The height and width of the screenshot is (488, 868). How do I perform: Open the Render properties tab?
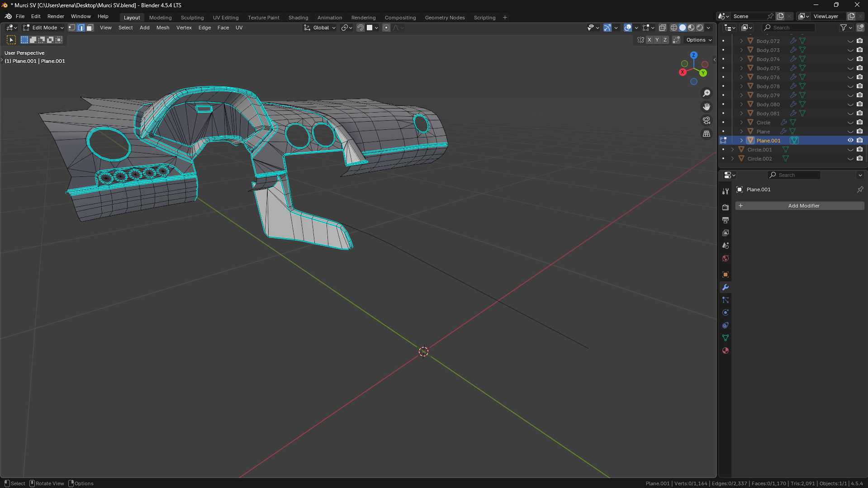click(726, 207)
